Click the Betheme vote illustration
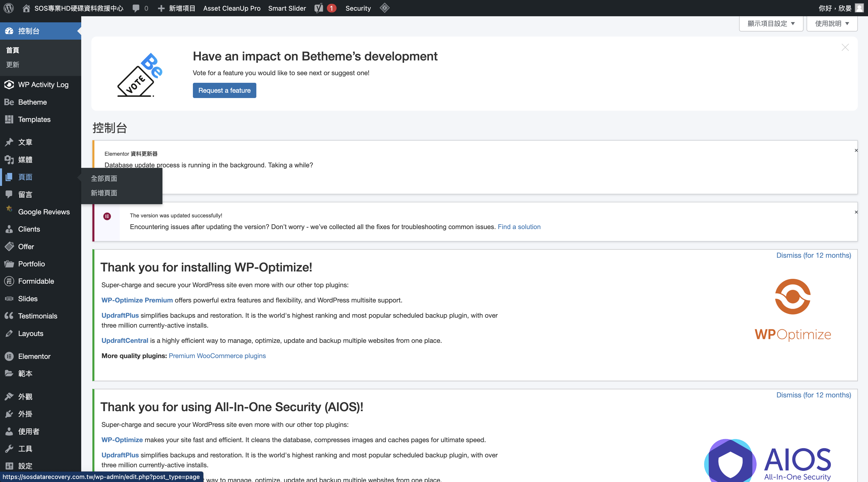The width and height of the screenshot is (868, 482). 140,75
